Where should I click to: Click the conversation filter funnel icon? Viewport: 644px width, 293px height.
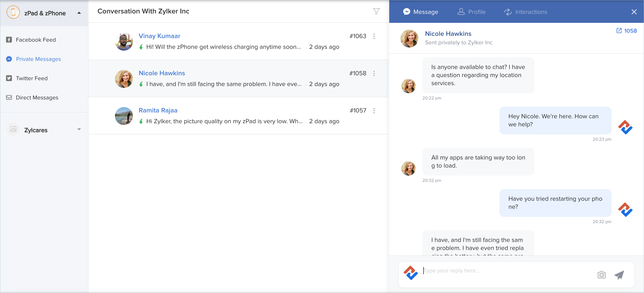coord(376,11)
